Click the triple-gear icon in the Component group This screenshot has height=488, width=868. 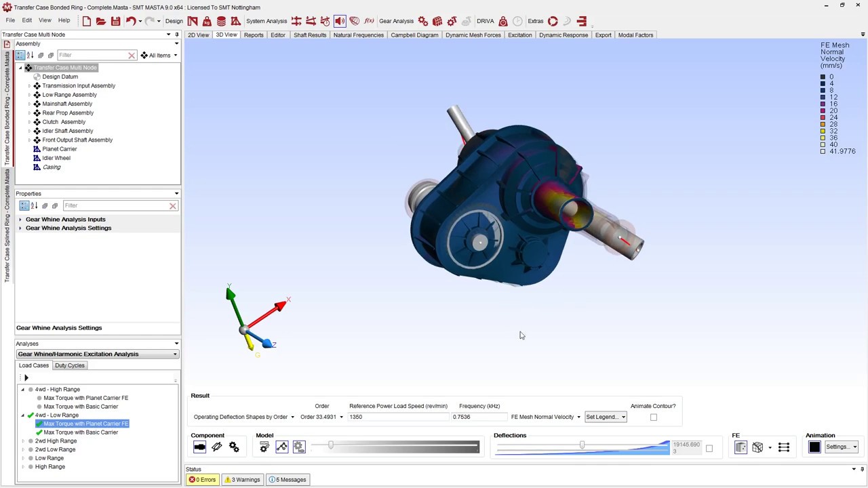234,447
